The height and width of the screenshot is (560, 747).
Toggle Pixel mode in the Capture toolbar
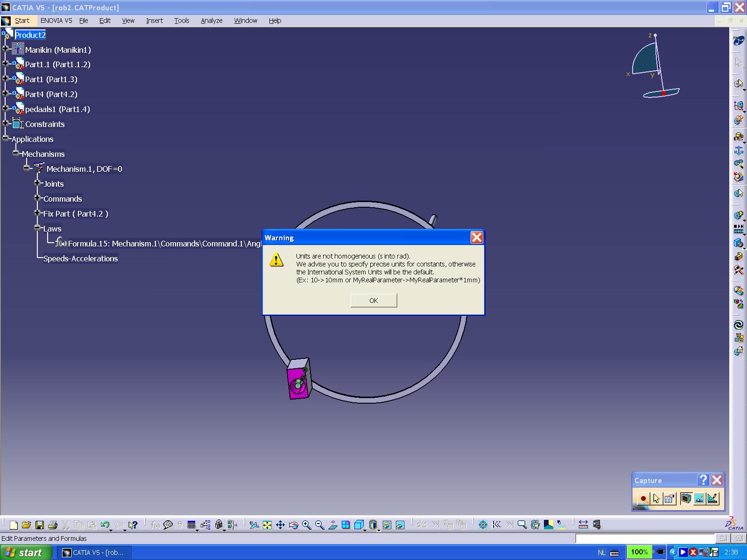tap(699, 498)
